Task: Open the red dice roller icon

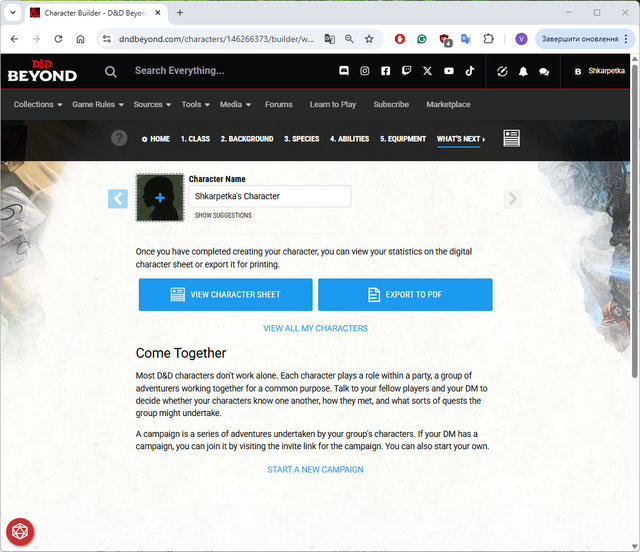Action: click(x=19, y=531)
